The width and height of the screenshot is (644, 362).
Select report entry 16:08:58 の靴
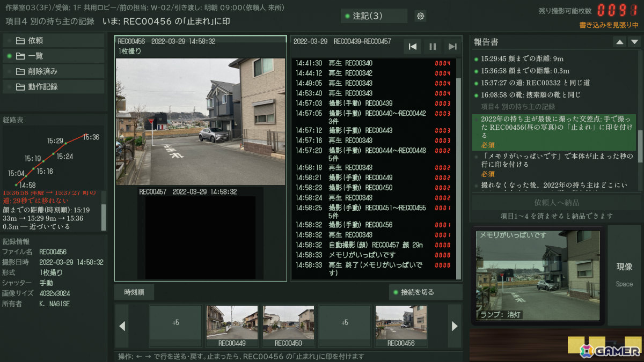point(554,95)
